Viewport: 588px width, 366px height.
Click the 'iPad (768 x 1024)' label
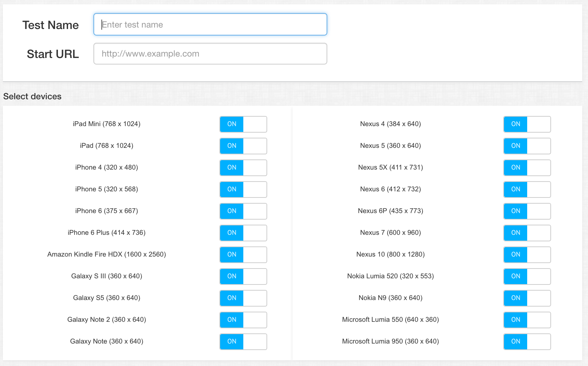point(106,146)
